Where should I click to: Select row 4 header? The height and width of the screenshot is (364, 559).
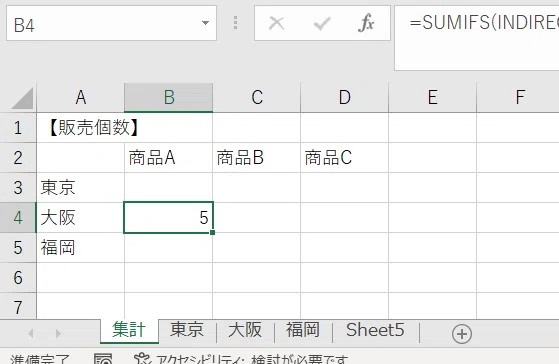(x=18, y=217)
